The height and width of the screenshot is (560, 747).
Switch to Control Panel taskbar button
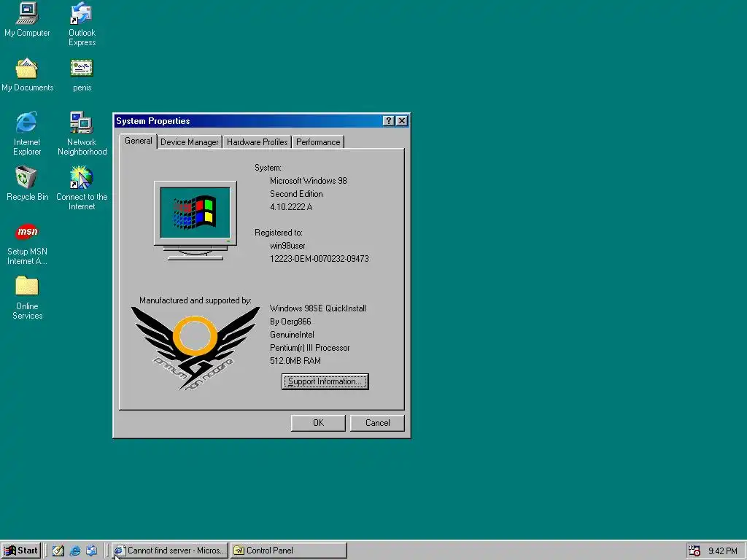(x=289, y=551)
